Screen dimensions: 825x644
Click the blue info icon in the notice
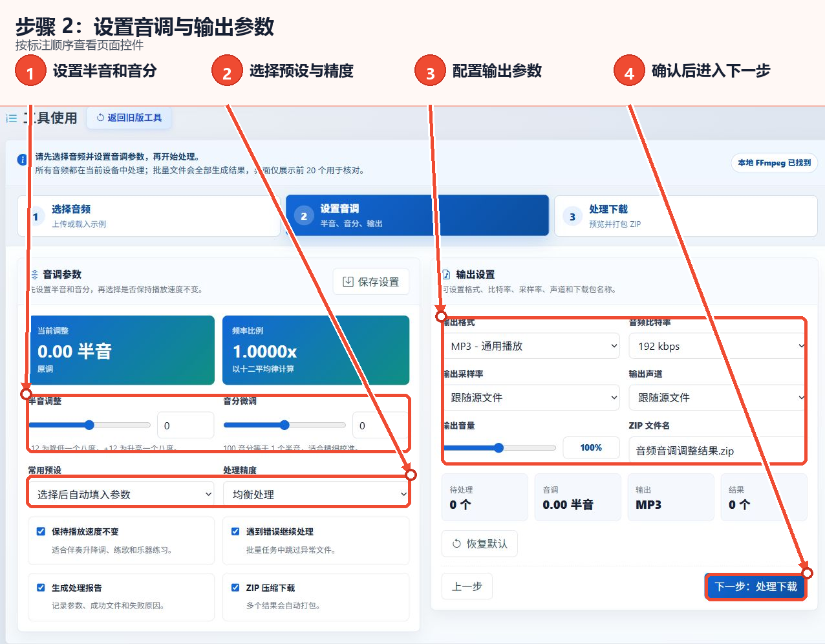tap(22, 160)
